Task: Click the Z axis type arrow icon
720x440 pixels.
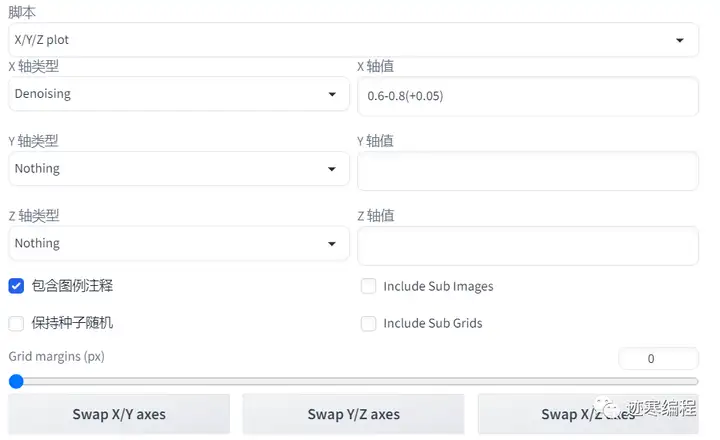Action: pos(332,244)
